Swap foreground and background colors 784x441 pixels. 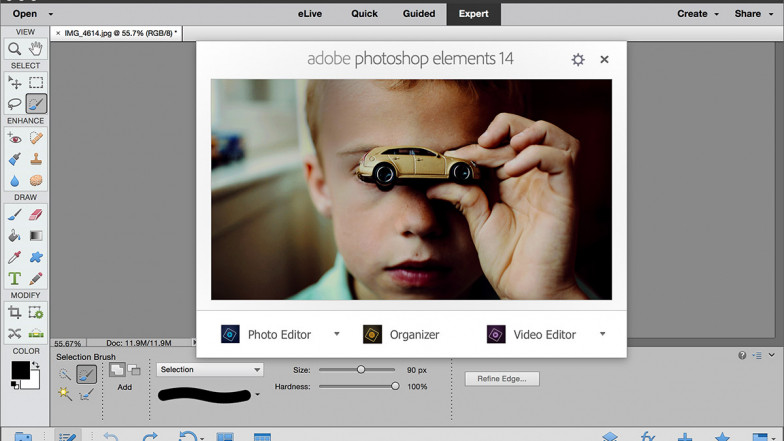[x=36, y=366]
